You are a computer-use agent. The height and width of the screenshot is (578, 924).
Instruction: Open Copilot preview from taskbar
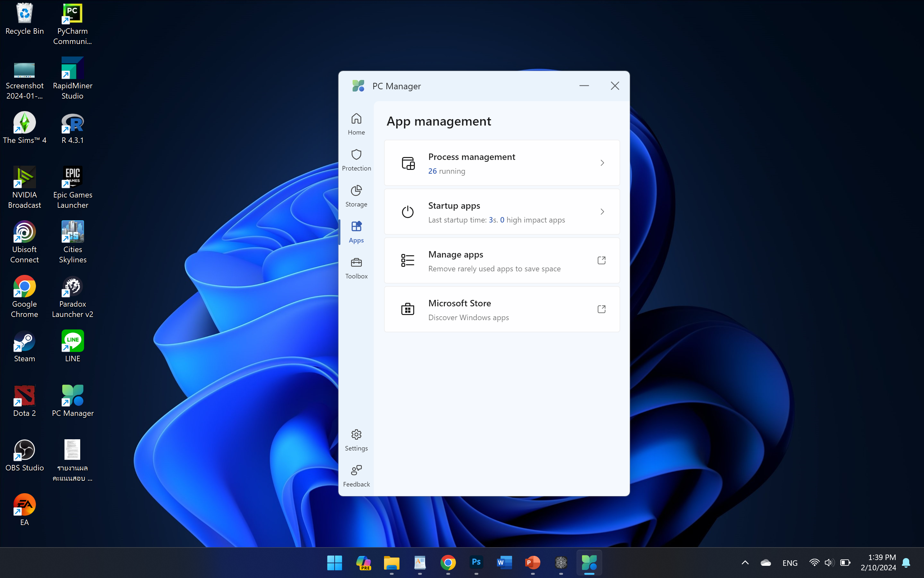(x=363, y=563)
